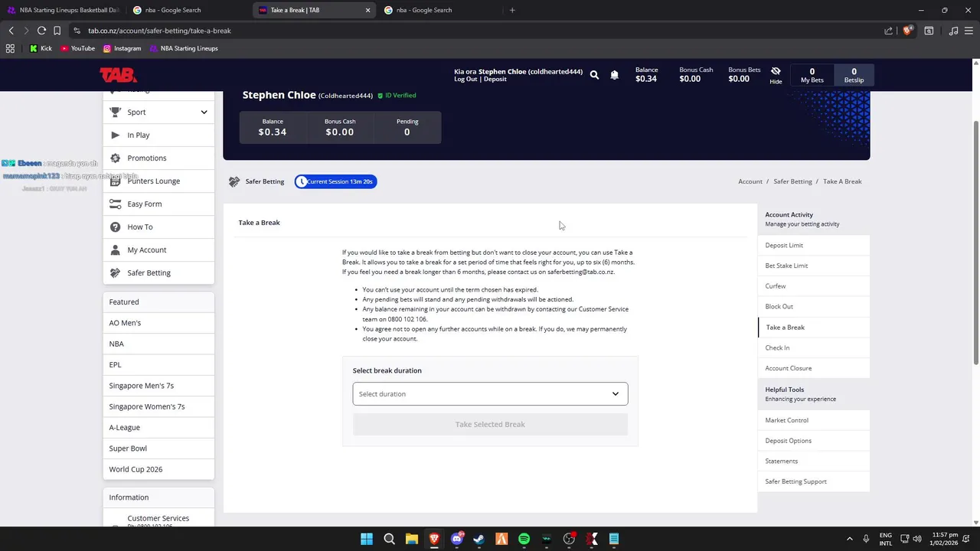This screenshot has height=551, width=980.
Task: Click the Promotions gear icon
Action: click(x=115, y=158)
